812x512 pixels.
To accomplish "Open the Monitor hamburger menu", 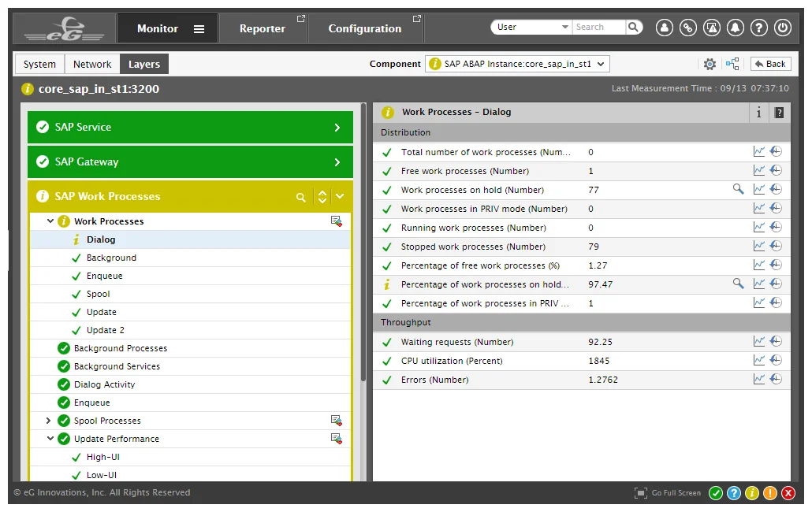I will pyautogui.click(x=199, y=29).
